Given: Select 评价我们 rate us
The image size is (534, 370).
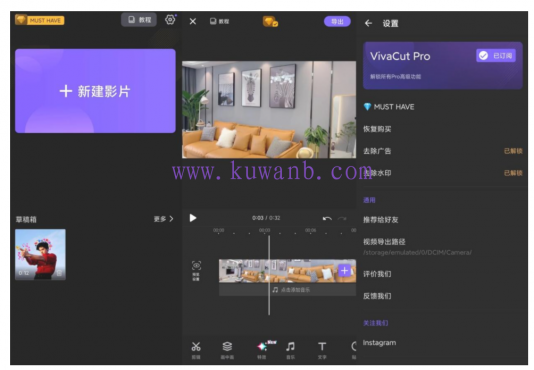Looking at the screenshot, I should tap(377, 274).
